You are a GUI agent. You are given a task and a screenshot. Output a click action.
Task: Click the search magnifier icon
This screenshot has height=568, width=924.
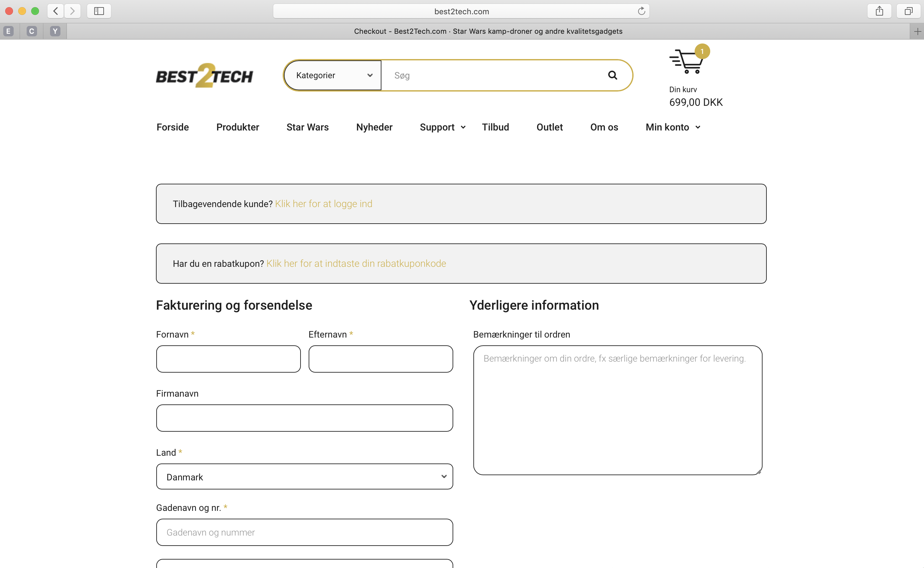coord(612,76)
